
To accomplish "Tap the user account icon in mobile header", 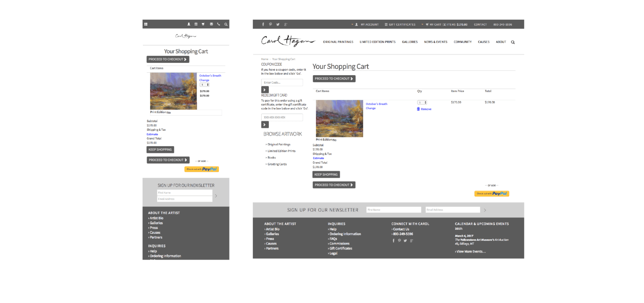I will [x=188, y=24].
